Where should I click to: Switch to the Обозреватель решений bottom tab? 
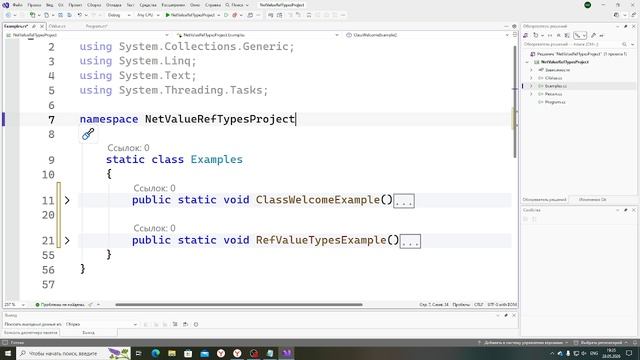coord(544,200)
